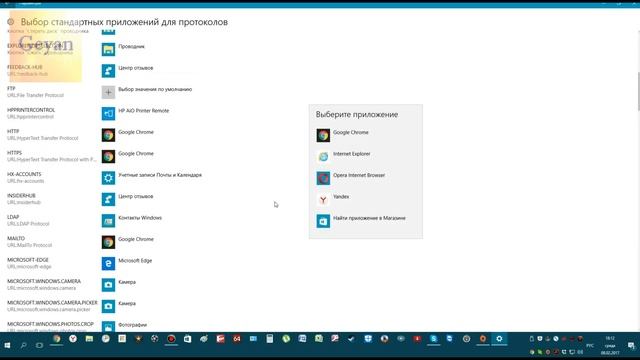Choose Yandex icon in popup
Image resolution: width=640 pixels, height=360 pixels.
323,200
